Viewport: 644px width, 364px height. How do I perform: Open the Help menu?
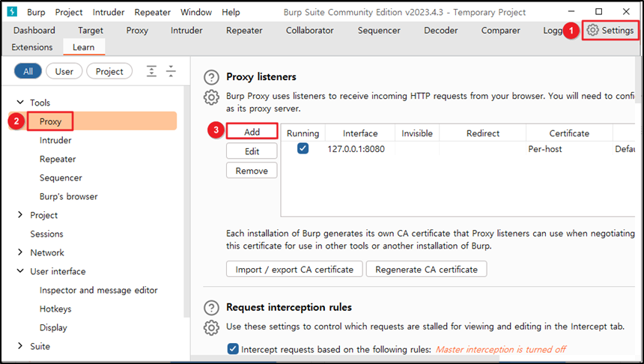[x=231, y=12]
